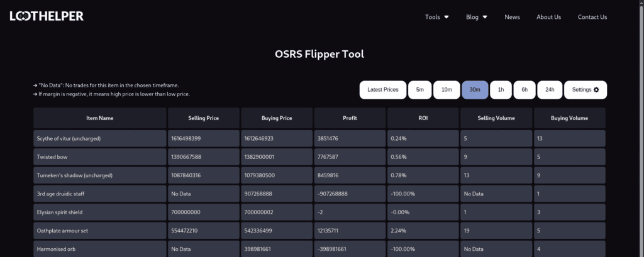Switch to the 6h timeframe
This screenshot has height=257, width=644.
coord(525,90)
